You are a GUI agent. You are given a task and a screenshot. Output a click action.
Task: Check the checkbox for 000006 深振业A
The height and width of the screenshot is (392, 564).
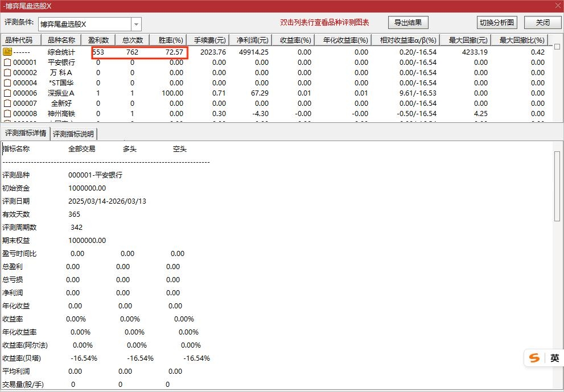click(x=7, y=93)
